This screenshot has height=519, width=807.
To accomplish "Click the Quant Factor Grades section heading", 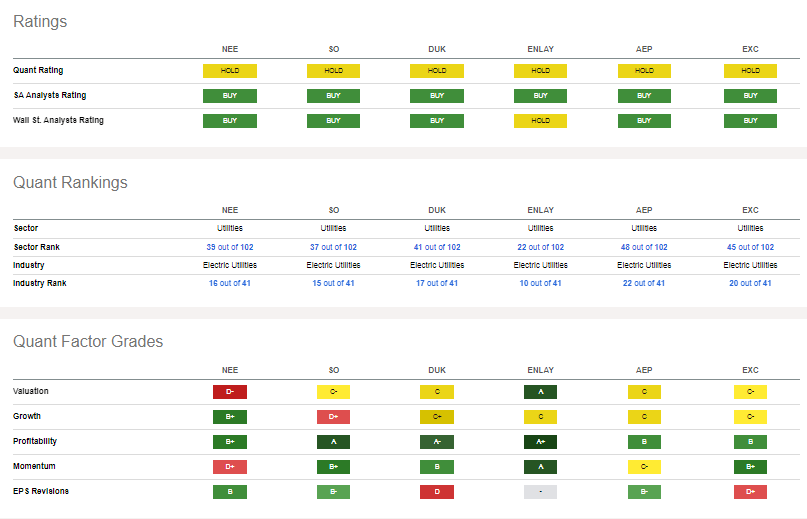I will click(88, 342).
